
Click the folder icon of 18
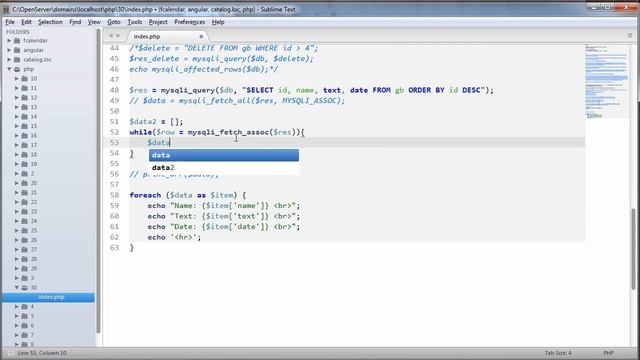pyautogui.click(x=24, y=154)
